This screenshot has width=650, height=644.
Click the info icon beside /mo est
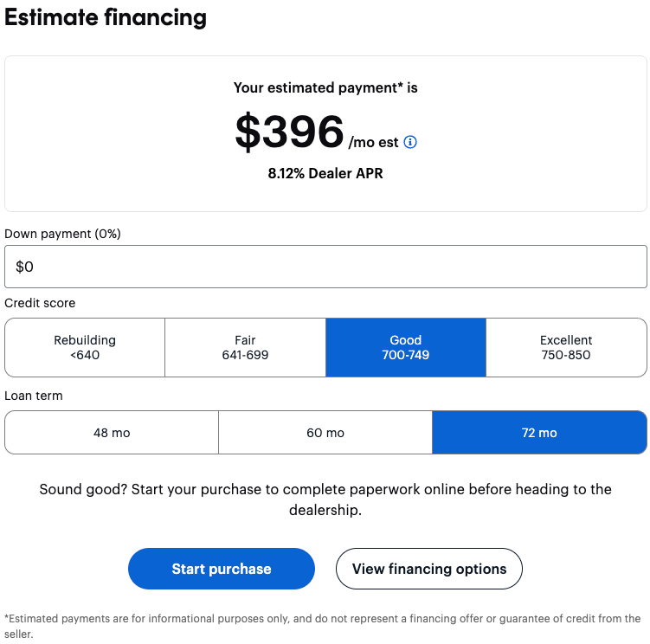[x=410, y=142]
